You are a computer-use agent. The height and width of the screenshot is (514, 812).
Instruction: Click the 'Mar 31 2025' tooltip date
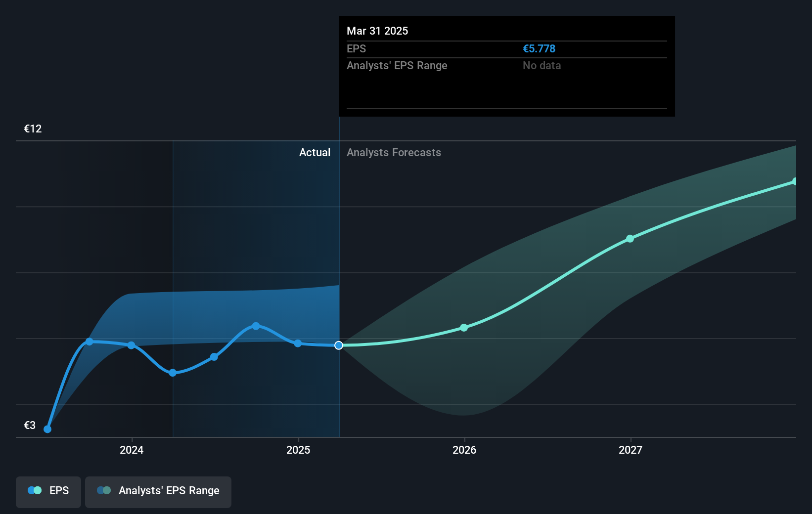[x=377, y=31]
